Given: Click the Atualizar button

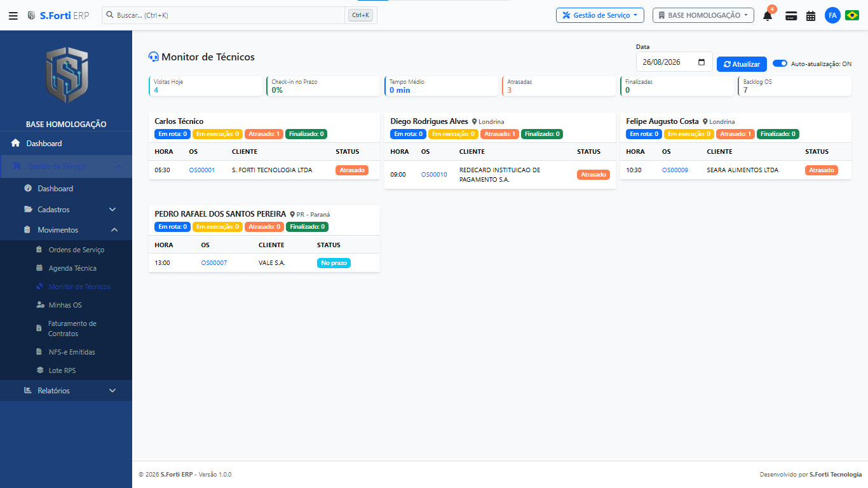Looking at the screenshot, I should 742,64.
